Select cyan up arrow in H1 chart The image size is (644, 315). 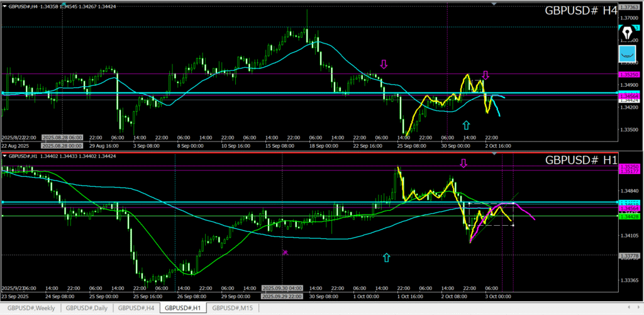pyautogui.click(x=386, y=257)
